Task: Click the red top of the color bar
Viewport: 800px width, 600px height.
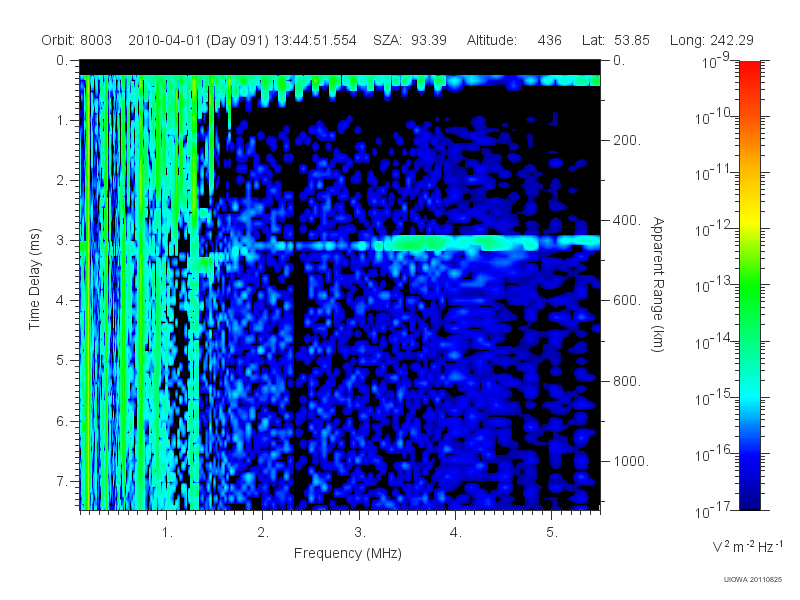Action: coord(749,71)
